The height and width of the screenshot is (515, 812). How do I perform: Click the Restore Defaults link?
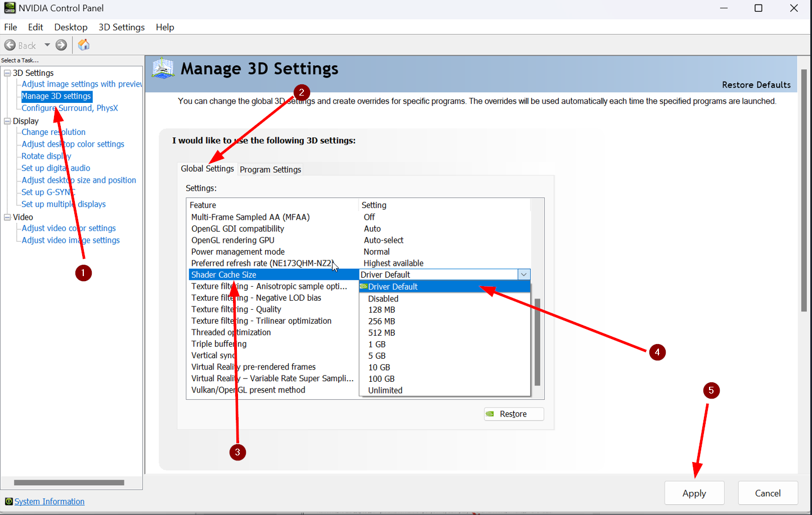(756, 85)
